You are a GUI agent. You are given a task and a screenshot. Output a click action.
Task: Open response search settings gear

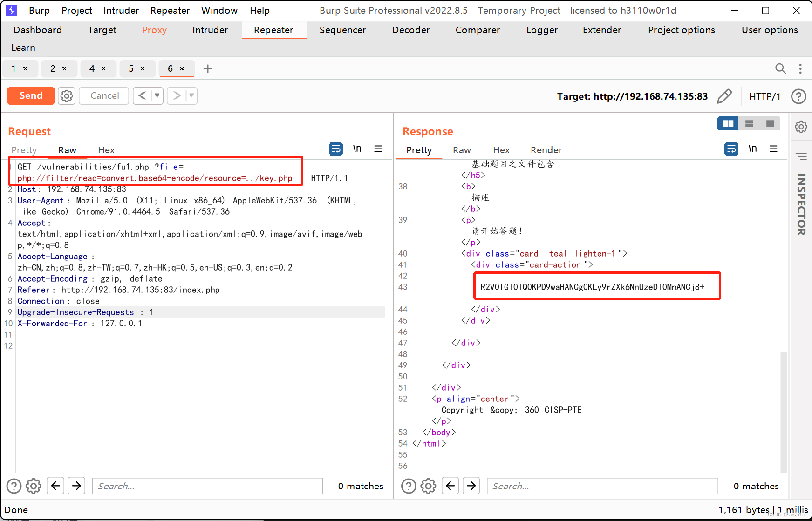[428, 486]
